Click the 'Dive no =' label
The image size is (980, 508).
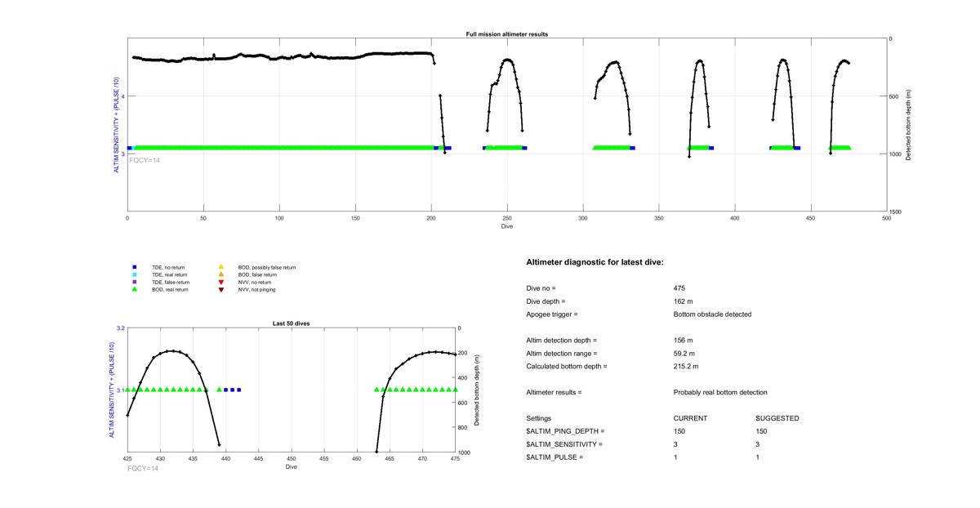pyautogui.click(x=541, y=288)
